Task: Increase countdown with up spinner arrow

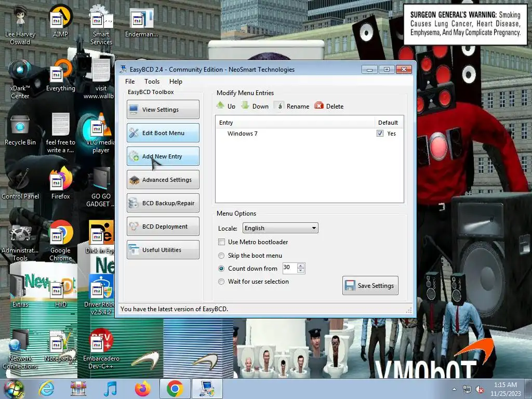Action: (x=301, y=265)
